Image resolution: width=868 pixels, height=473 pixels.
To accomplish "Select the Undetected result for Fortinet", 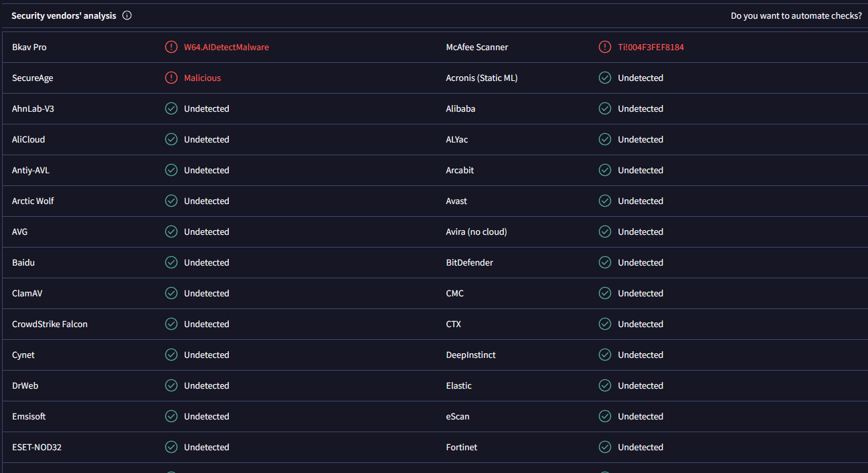I will coord(640,447).
